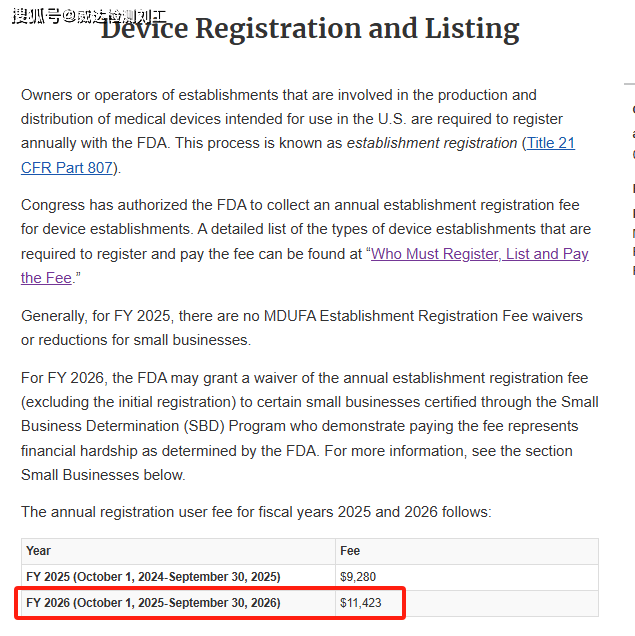Select the $11,423 fee cell
This screenshot has width=635, height=636.
[361, 603]
